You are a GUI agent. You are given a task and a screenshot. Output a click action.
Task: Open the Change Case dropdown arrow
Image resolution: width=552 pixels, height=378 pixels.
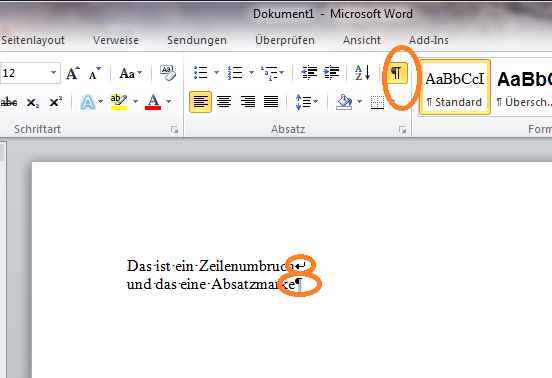[139, 73]
